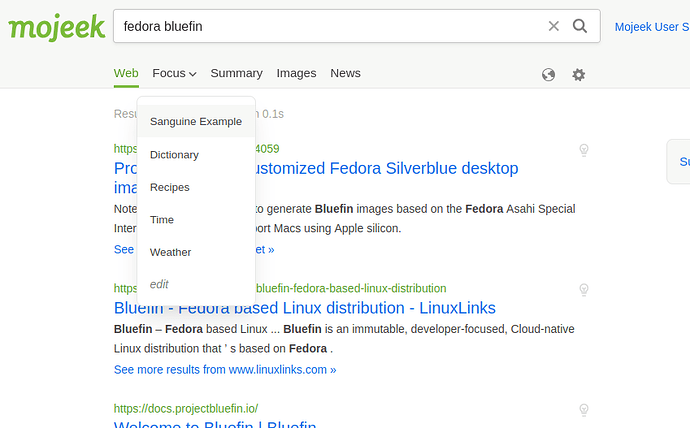
Task: Click the Mojeek logo
Action: [x=56, y=27]
